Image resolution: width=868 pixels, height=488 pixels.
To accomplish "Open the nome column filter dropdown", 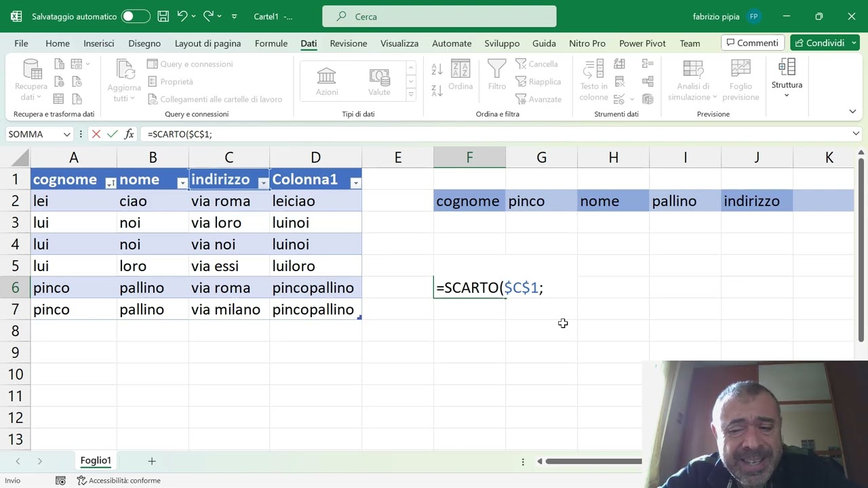I will [182, 183].
